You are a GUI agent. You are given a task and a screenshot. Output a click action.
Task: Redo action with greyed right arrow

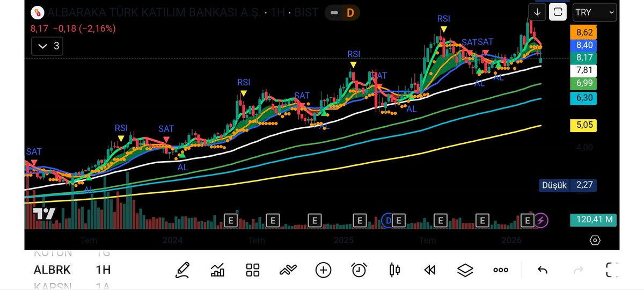579,270
